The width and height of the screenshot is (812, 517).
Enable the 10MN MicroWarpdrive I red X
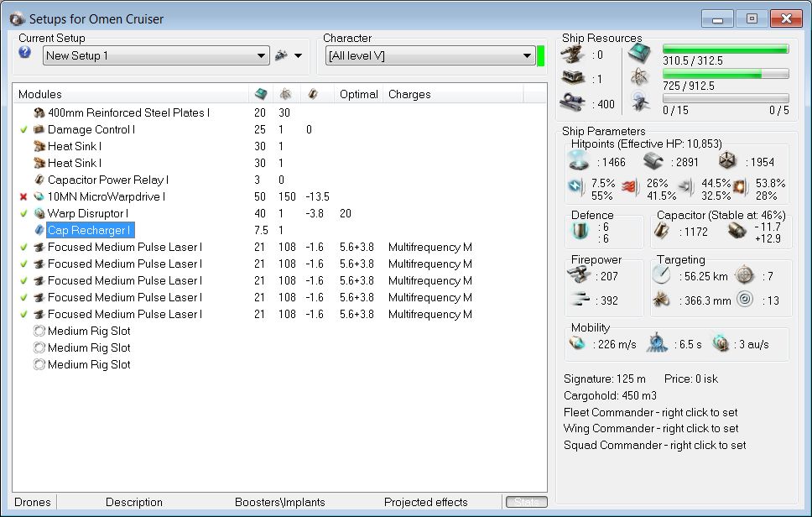23,197
